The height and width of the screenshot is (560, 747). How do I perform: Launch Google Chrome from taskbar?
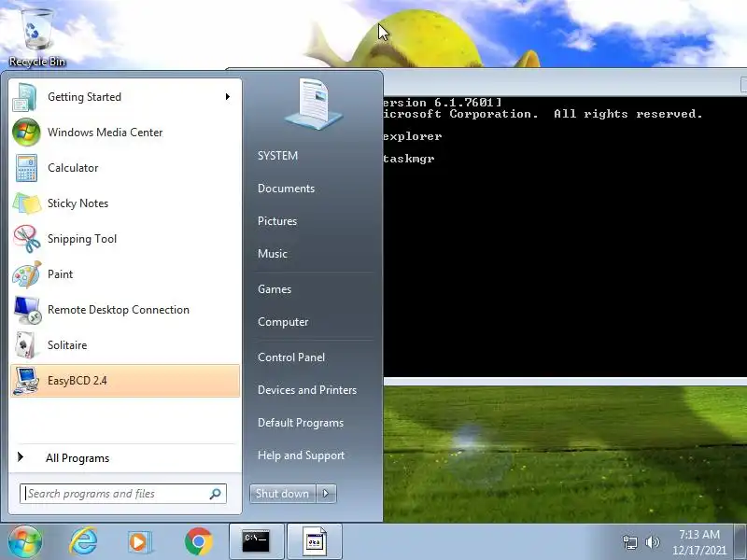[199, 541]
